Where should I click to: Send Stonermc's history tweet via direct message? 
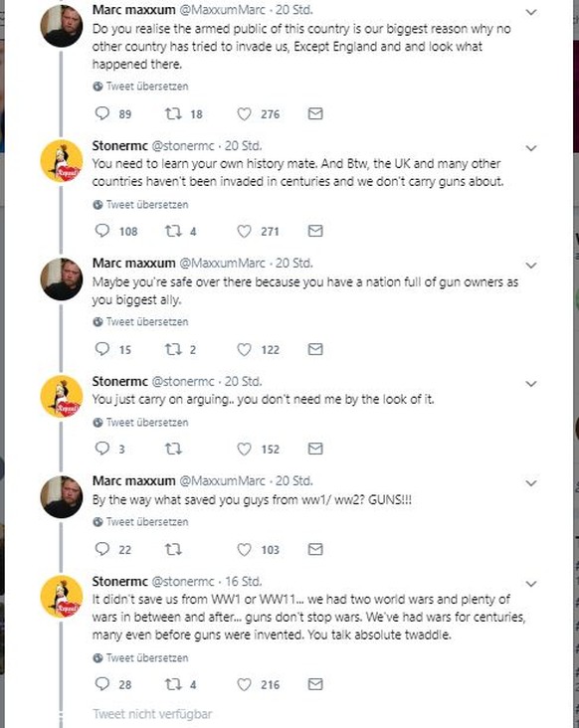coord(315,231)
